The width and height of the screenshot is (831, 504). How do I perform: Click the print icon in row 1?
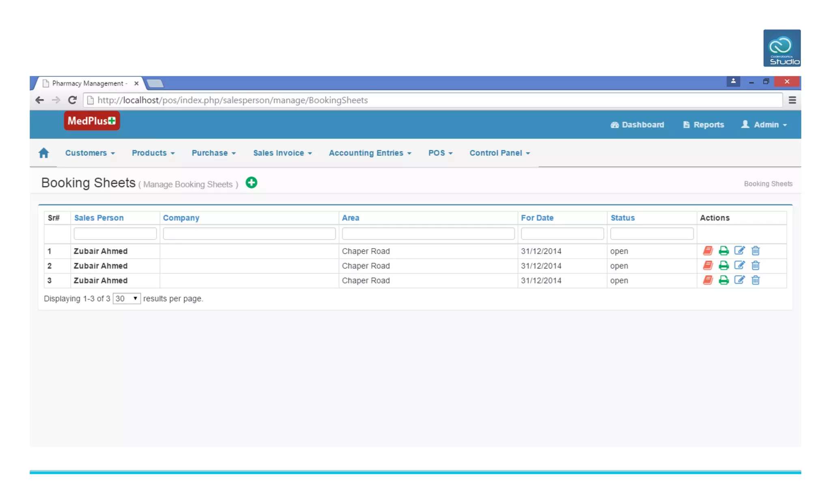pyautogui.click(x=723, y=251)
